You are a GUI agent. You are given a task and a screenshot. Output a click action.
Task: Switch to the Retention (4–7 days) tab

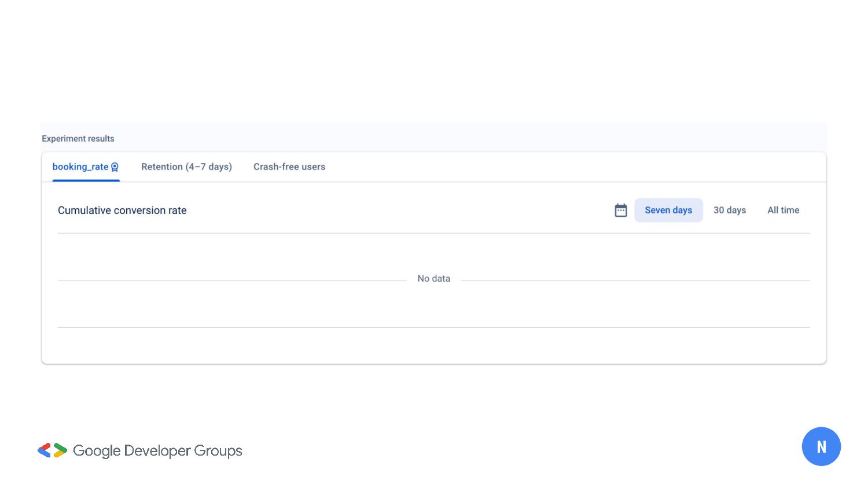(x=186, y=167)
